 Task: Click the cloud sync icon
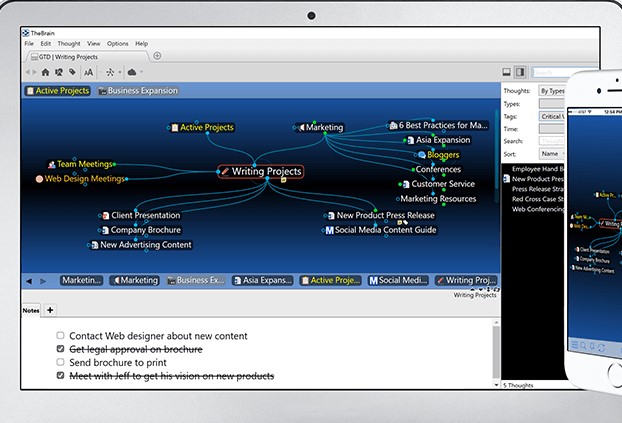pyautogui.click(x=132, y=72)
